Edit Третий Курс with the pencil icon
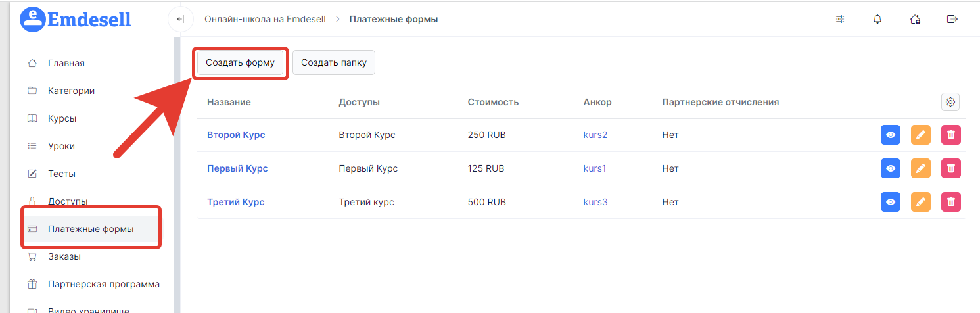Image resolution: width=980 pixels, height=313 pixels. [921, 202]
